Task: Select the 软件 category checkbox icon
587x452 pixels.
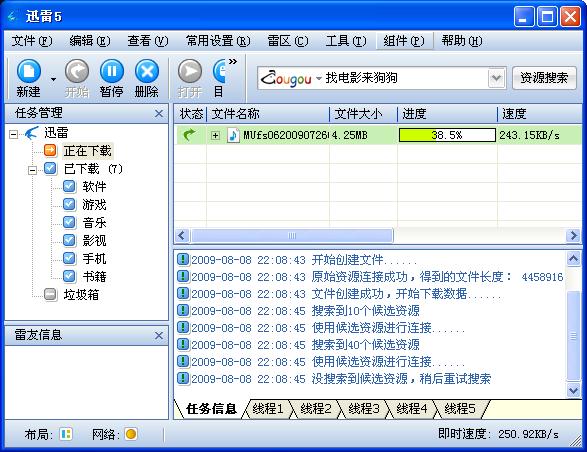Action: (69, 186)
